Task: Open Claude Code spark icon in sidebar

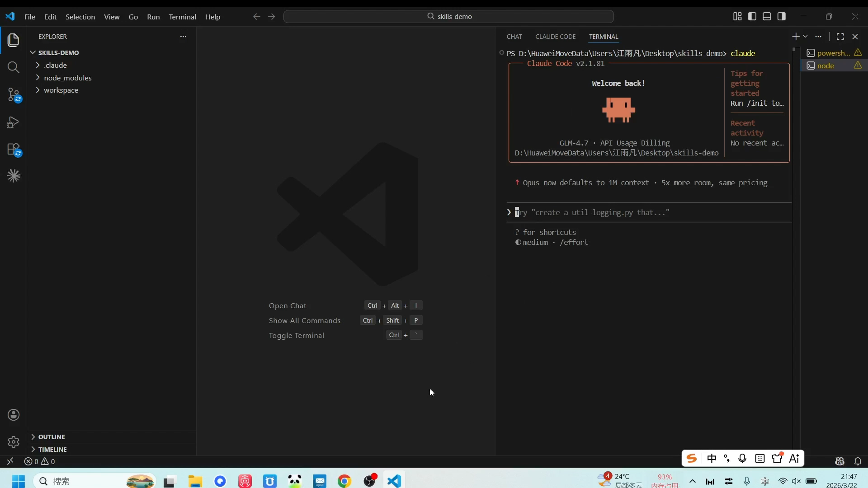Action: [14, 176]
